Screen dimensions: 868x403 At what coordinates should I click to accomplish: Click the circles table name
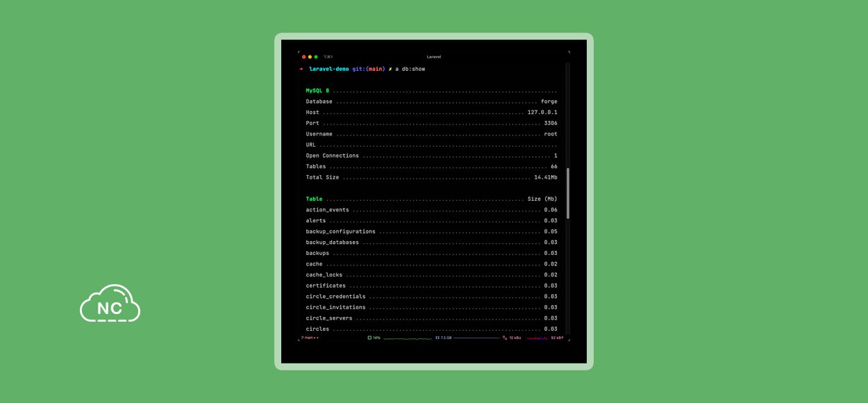pyautogui.click(x=317, y=329)
